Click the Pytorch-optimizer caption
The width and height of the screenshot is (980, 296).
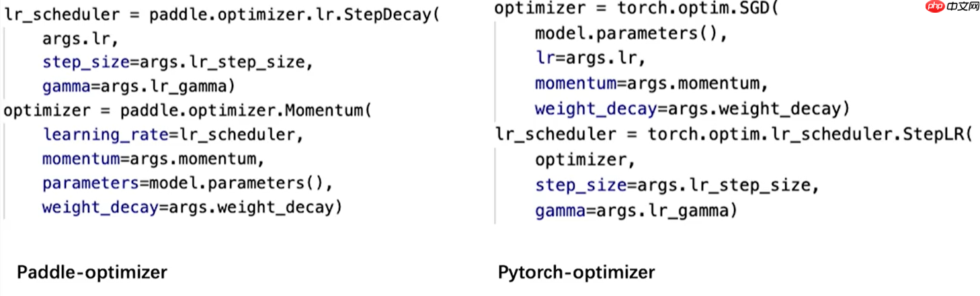576,273
